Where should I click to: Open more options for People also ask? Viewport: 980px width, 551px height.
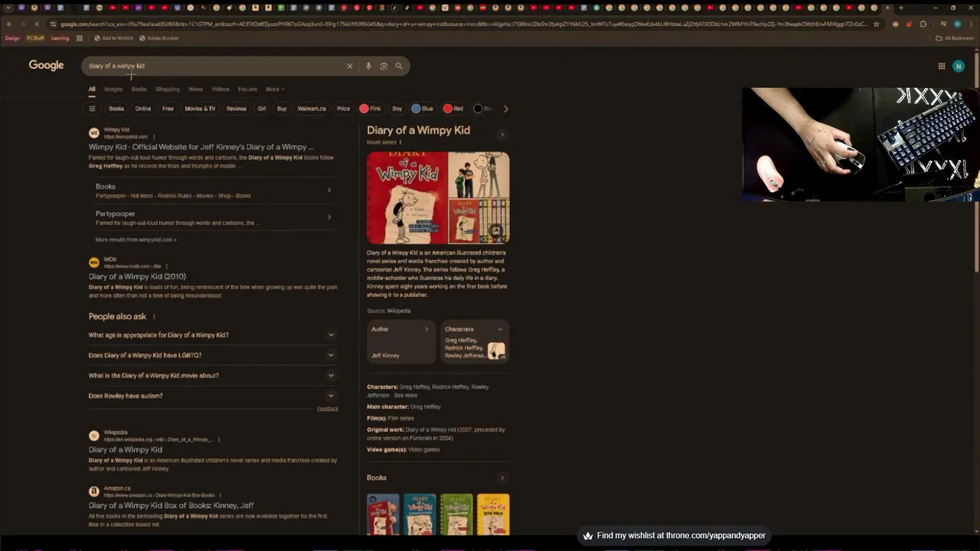click(154, 316)
